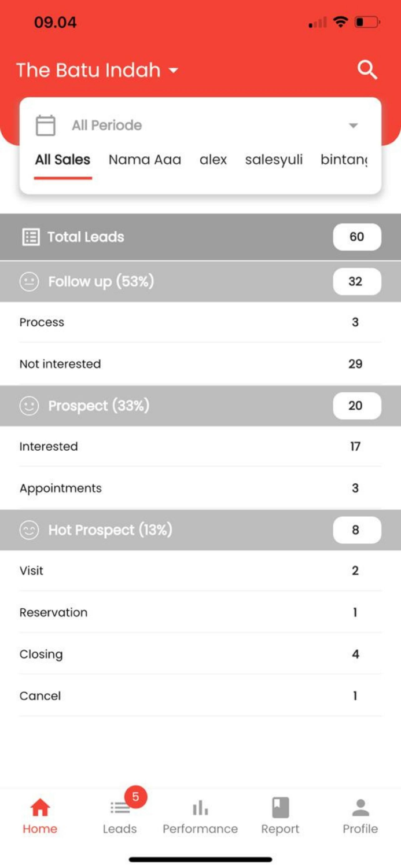Viewport: 401px width, 868px height.
Task: Select the salesyuli sales filter tab
Action: [273, 160]
